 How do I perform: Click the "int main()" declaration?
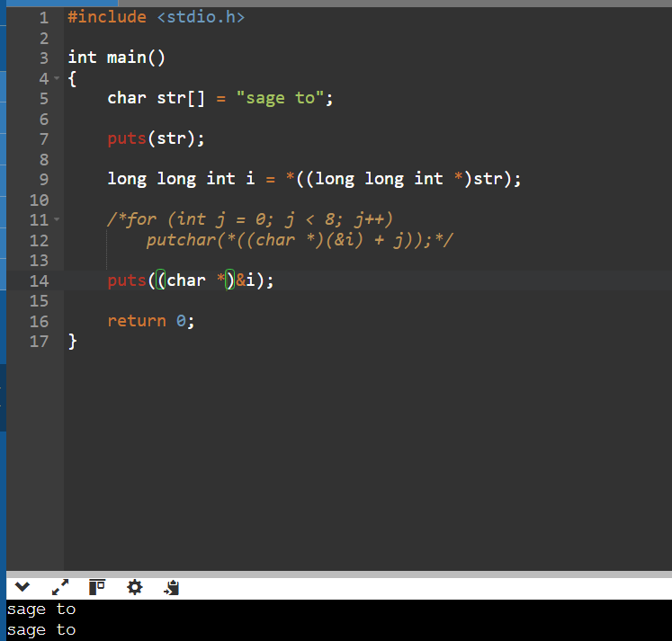[x=117, y=58]
